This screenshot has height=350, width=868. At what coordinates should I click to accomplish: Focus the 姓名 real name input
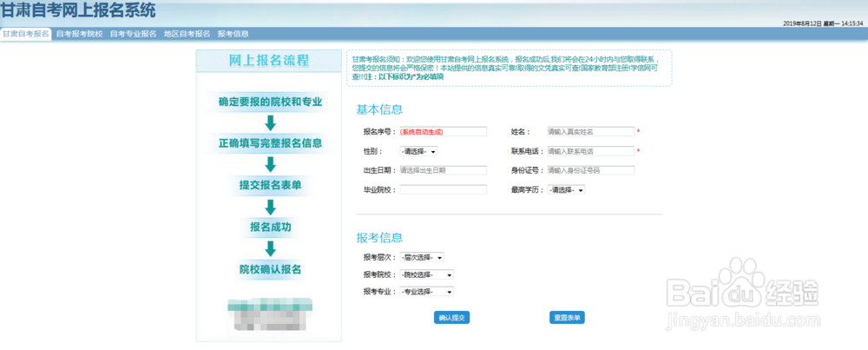pos(590,132)
